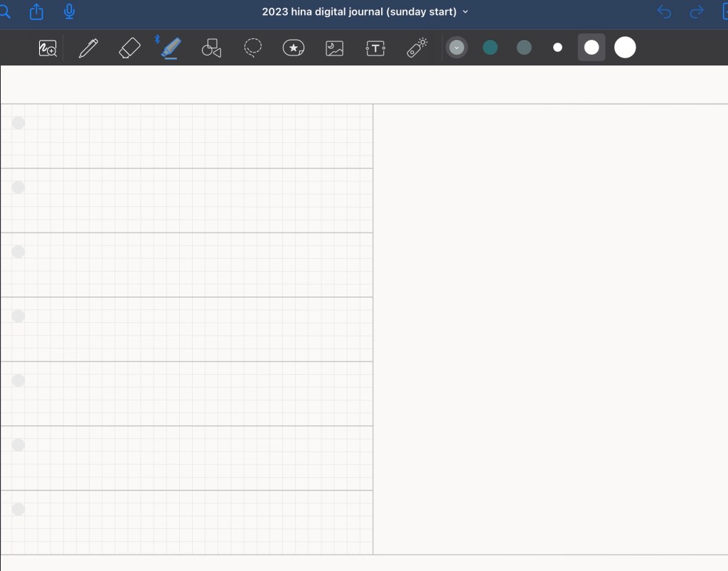Viewport: 728px width, 571px height.
Task: Select the Highlighter tool
Action: [x=171, y=48]
